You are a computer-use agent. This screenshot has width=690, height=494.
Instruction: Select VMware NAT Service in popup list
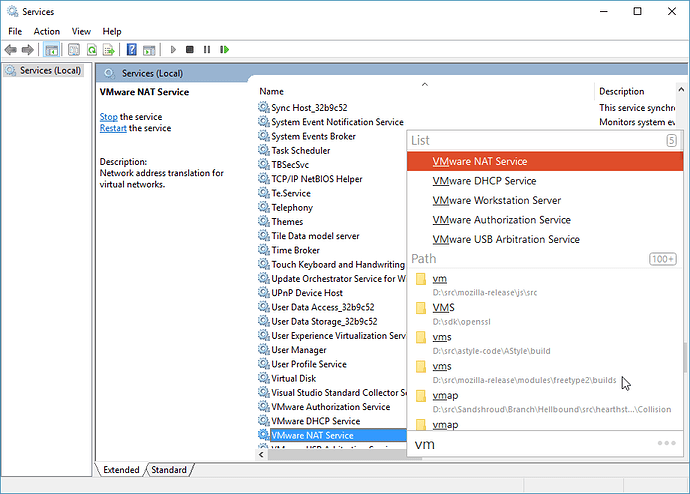[x=545, y=161]
